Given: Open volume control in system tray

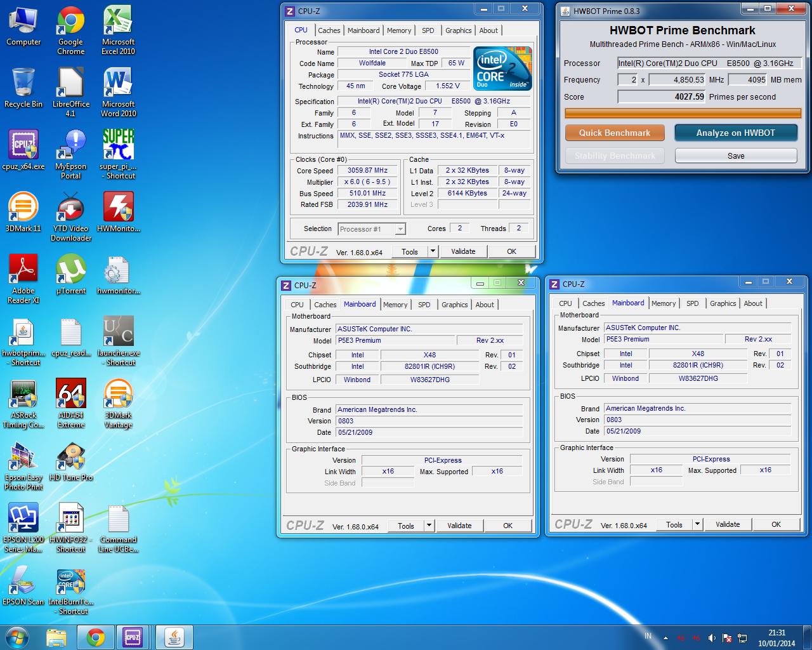Looking at the screenshot, I should pos(711,638).
